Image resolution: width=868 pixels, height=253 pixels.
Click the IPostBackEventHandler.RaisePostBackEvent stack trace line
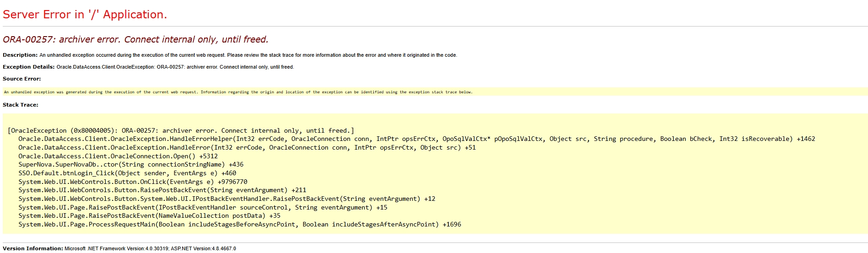(226, 199)
